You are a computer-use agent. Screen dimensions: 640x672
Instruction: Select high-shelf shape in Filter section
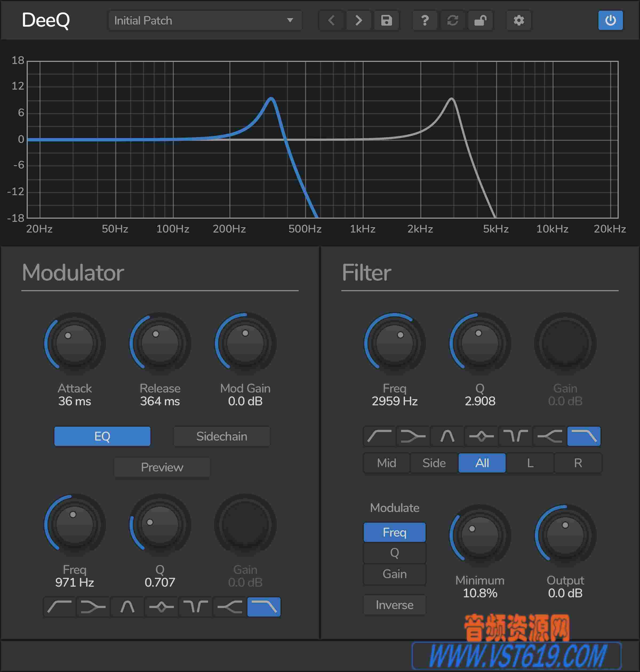pyautogui.click(x=550, y=436)
